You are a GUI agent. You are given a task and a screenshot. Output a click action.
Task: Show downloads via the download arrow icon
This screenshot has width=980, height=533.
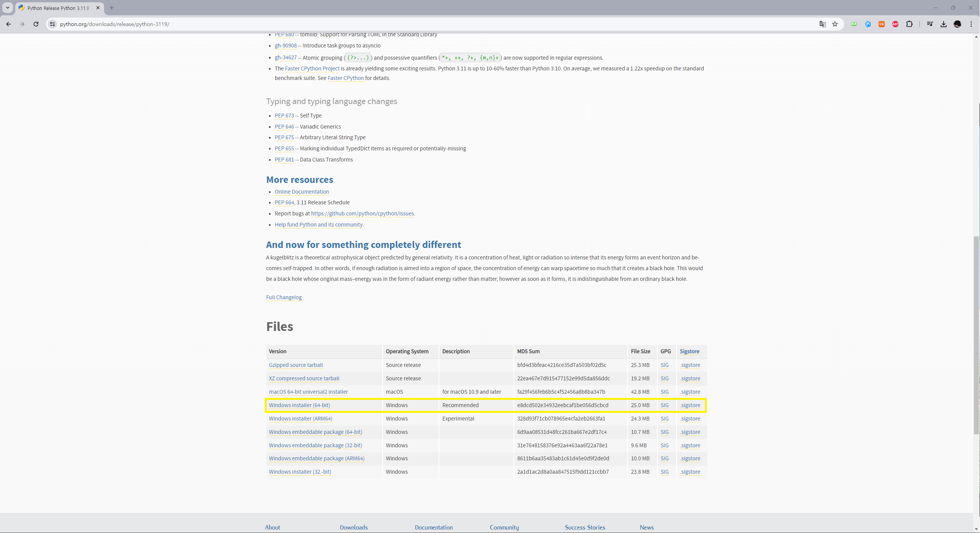[x=944, y=24]
